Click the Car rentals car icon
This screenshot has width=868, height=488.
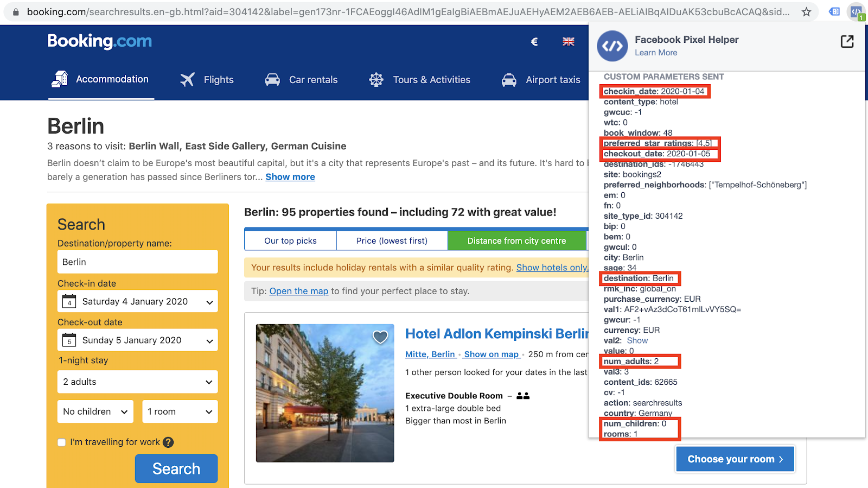click(272, 80)
